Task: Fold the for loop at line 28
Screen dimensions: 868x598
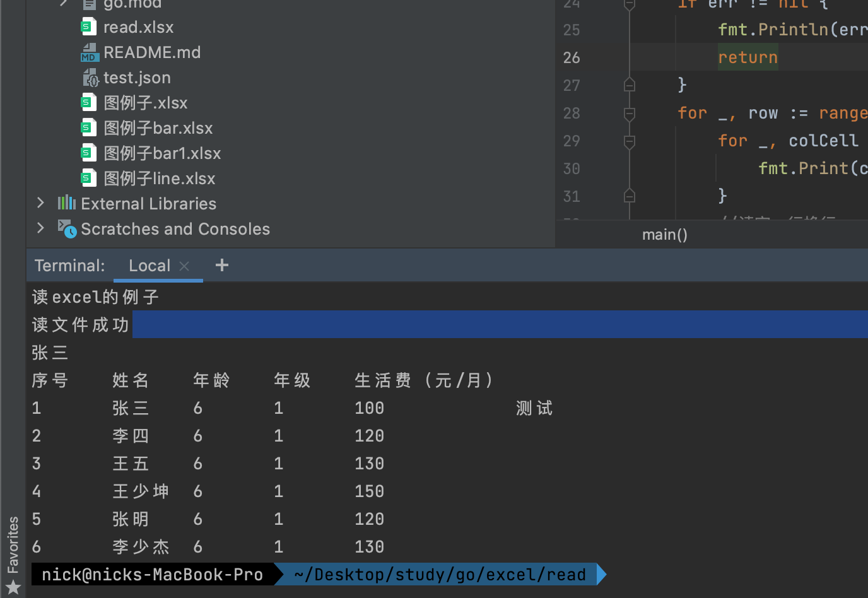Action: (x=630, y=114)
